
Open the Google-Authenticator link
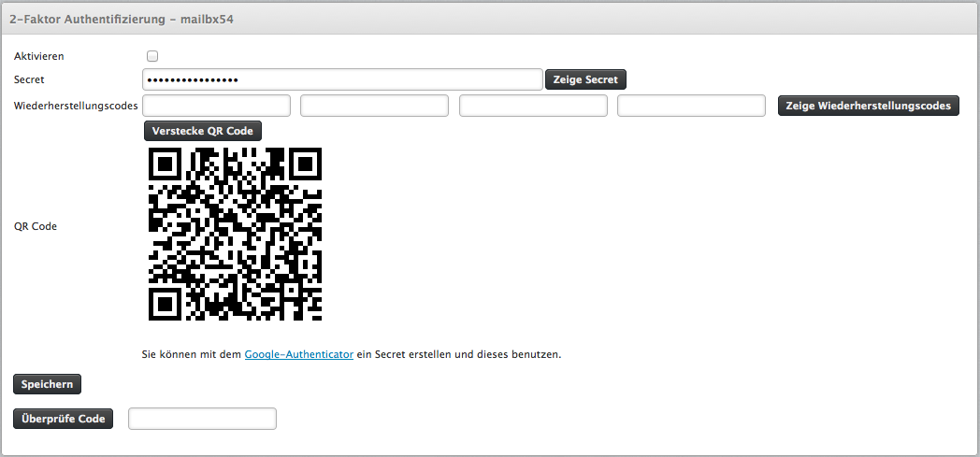pyautogui.click(x=298, y=354)
